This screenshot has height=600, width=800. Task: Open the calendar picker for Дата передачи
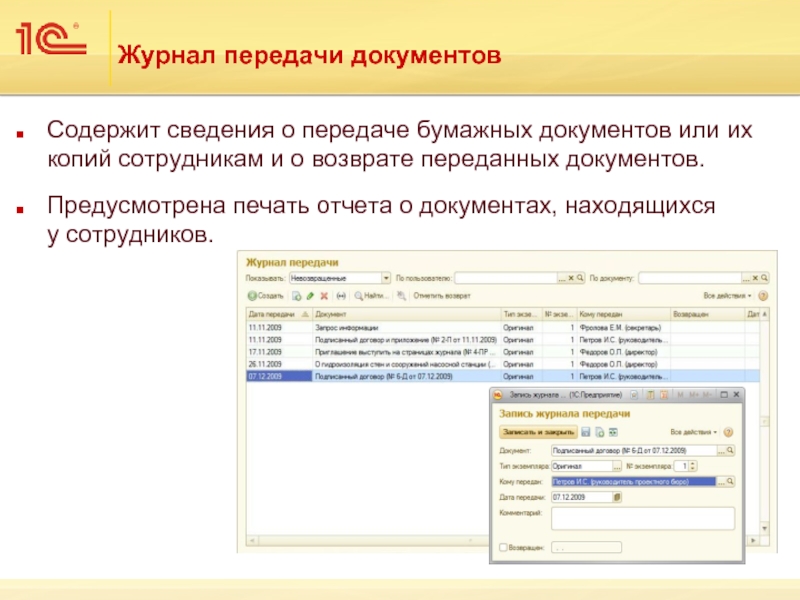click(617, 497)
